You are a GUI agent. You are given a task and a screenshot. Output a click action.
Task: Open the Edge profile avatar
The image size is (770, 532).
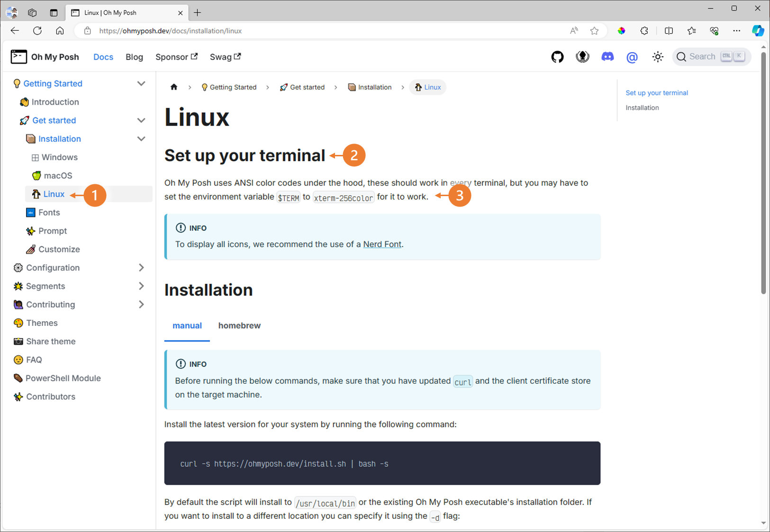pyautogui.click(x=12, y=13)
